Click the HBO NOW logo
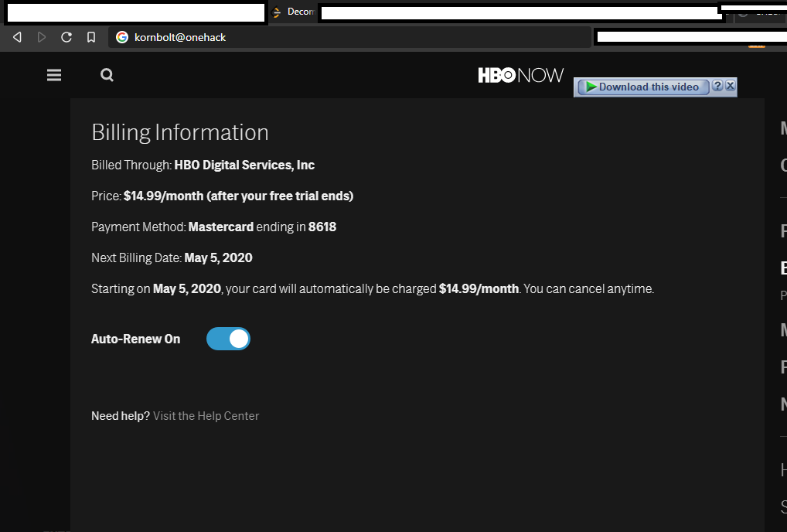The width and height of the screenshot is (787, 532). click(520, 75)
